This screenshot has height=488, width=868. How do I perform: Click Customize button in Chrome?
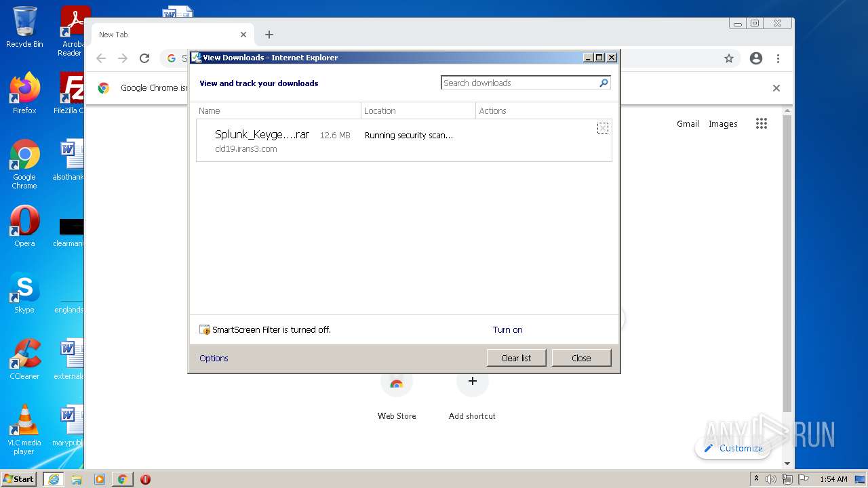coord(733,448)
